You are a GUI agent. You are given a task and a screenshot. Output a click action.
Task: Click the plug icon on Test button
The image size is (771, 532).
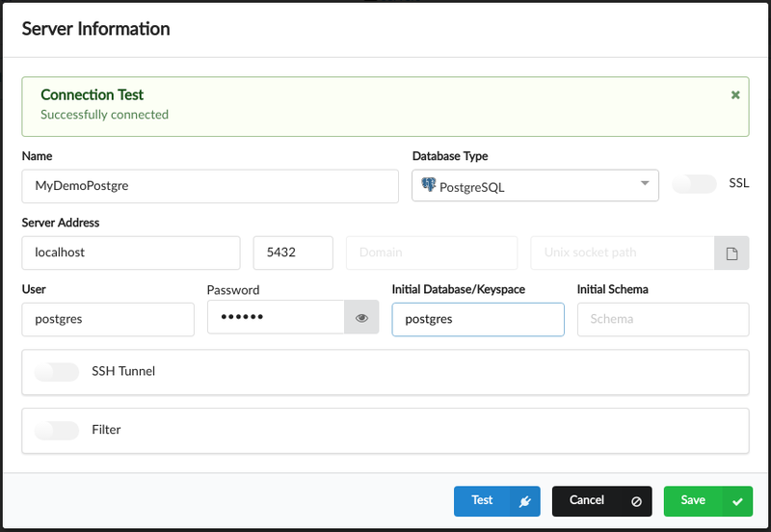524,501
